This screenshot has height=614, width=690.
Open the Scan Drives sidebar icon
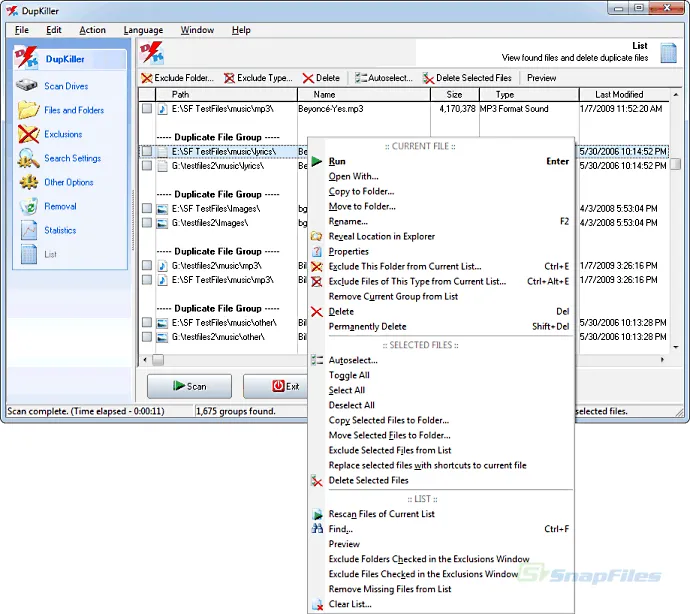pos(27,85)
